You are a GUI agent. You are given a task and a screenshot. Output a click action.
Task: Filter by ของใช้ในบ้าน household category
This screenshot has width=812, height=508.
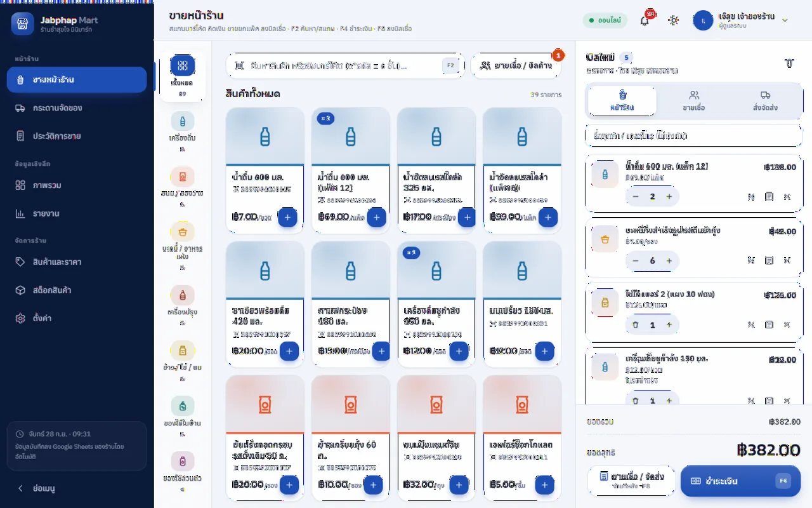pos(182,417)
